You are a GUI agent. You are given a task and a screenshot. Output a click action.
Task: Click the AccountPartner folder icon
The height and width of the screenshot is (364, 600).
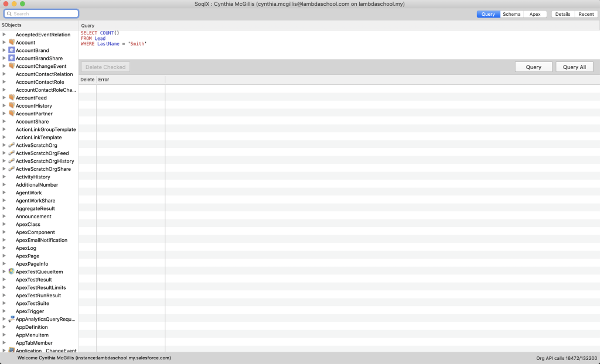click(x=12, y=114)
